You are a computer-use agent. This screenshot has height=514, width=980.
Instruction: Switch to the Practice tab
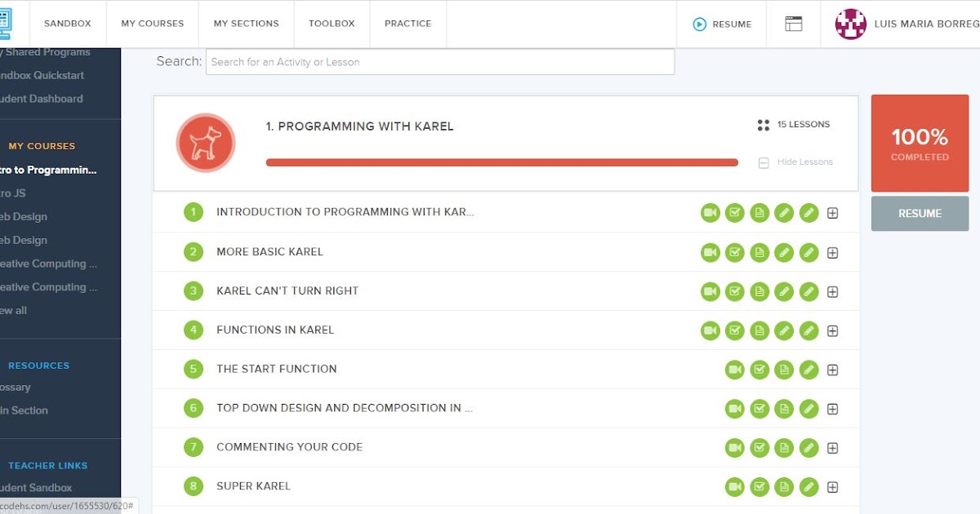click(x=408, y=24)
